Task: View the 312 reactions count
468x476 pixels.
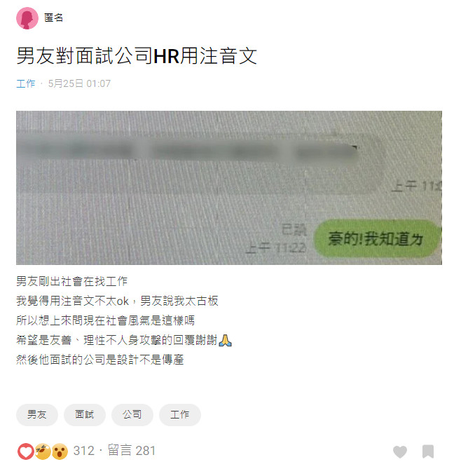Action: (84, 451)
